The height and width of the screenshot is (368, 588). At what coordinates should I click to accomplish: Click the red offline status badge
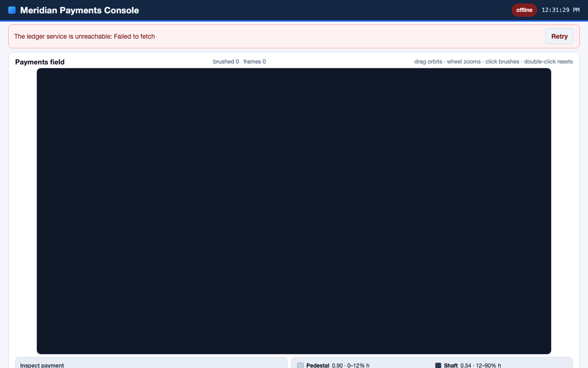coord(524,10)
